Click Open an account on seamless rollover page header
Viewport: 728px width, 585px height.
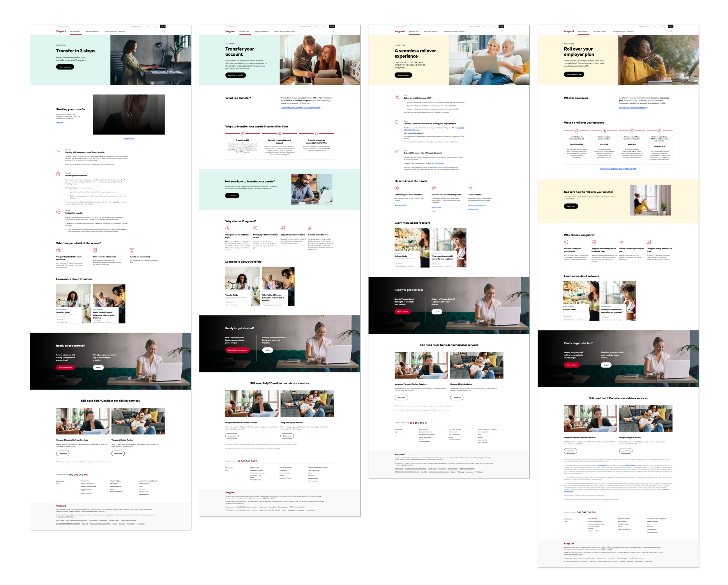[474, 26]
